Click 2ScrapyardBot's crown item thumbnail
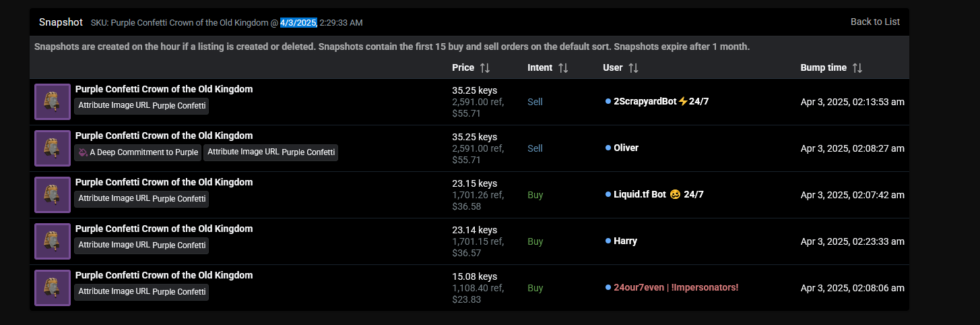This screenshot has width=980, height=325. click(53, 102)
